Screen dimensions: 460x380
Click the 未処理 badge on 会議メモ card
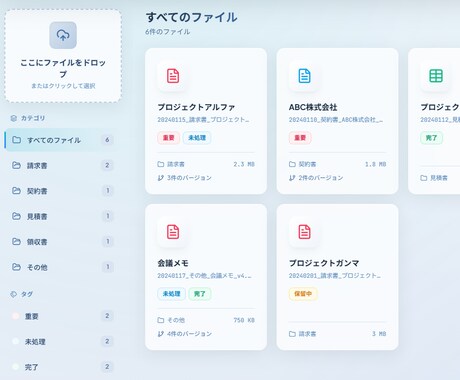(171, 294)
